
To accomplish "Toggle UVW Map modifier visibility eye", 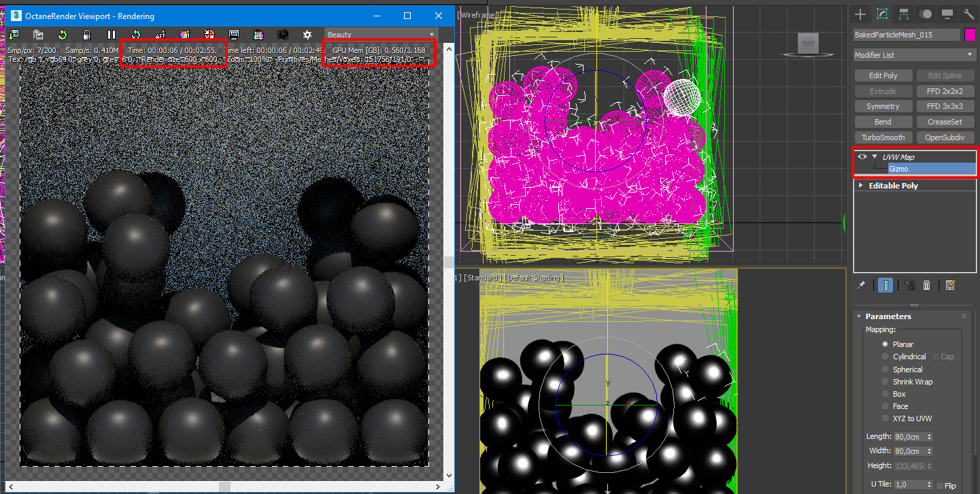I will pos(862,157).
